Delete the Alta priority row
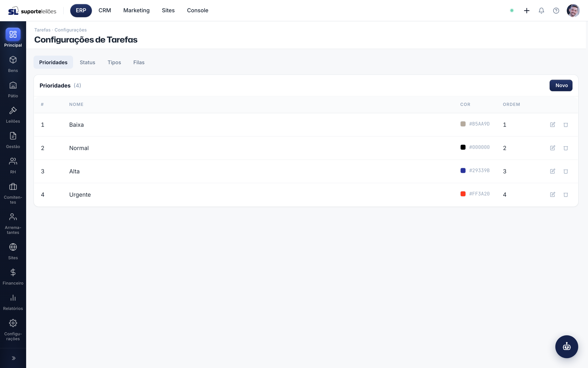This screenshot has width=588, height=368. click(x=566, y=171)
